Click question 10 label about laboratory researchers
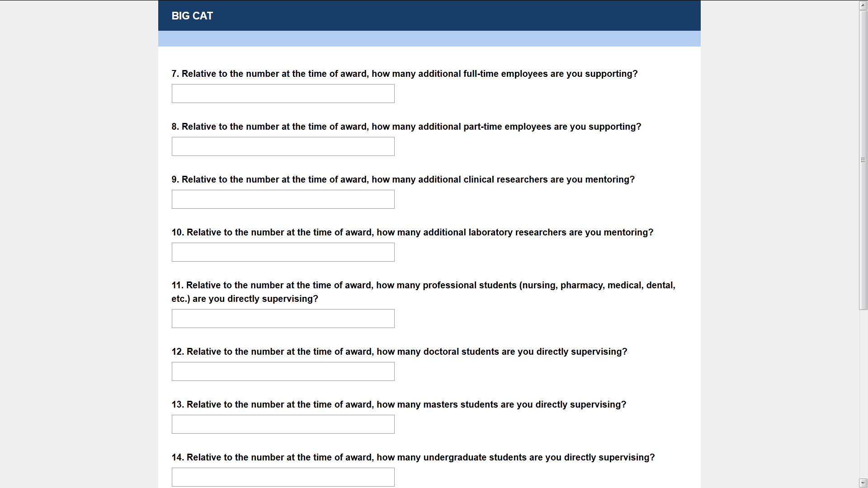 point(412,232)
